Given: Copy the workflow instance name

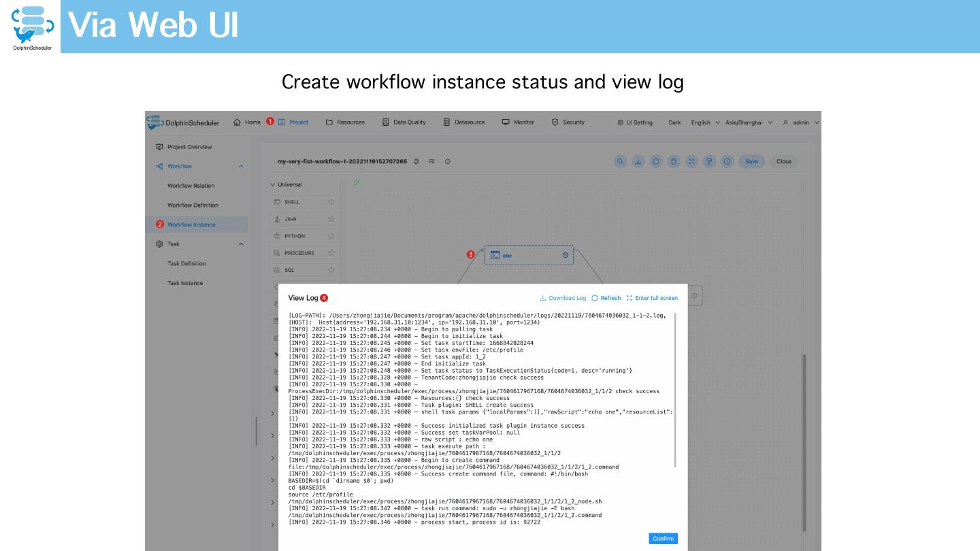Looking at the screenshot, I should (x=416, y=161).
